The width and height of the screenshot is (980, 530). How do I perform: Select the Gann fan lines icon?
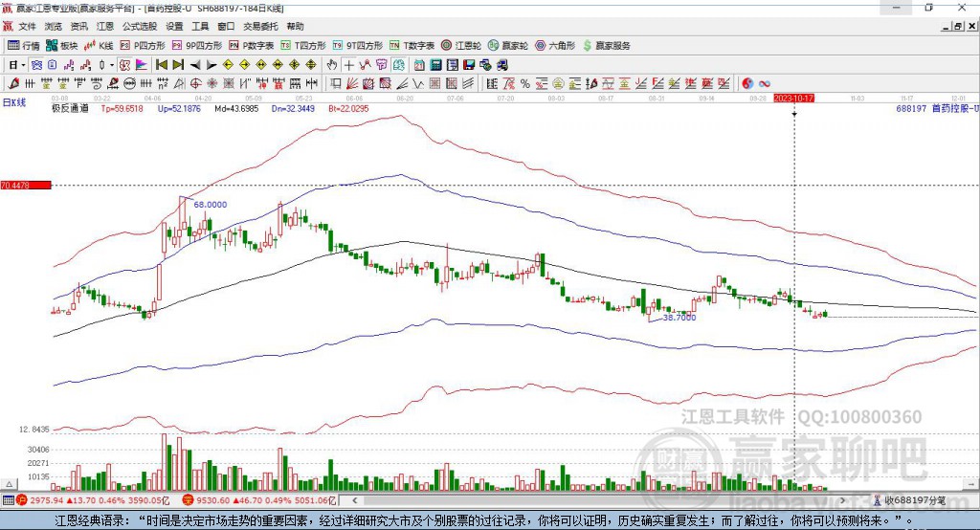[x=352, y=84]
